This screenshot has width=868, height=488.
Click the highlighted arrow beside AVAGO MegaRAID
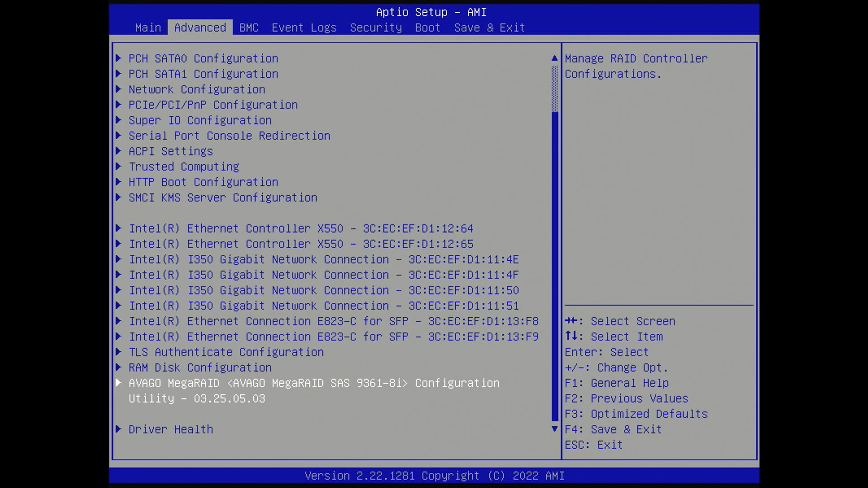(x=118, y=383)
